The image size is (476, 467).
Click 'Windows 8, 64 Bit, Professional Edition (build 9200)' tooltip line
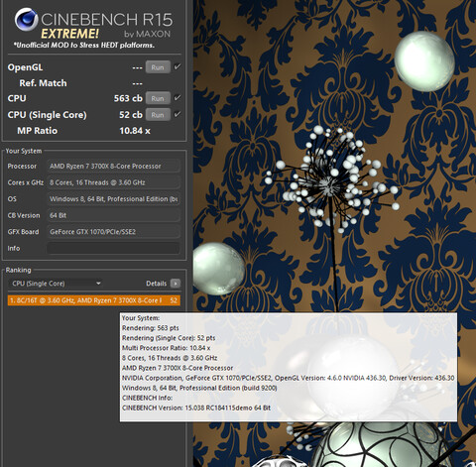click(x=199, y=388)
